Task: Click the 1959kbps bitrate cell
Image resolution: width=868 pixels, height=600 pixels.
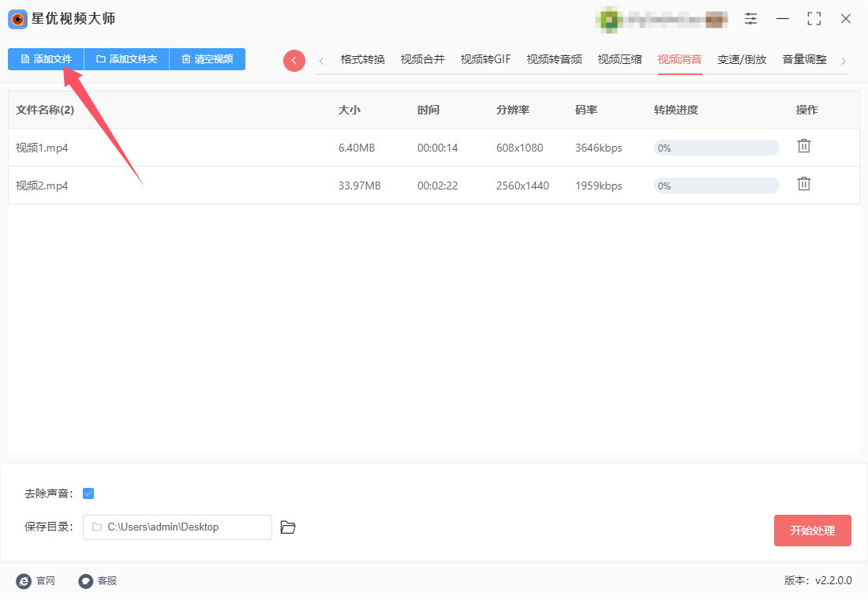Action: coord(598,186)
